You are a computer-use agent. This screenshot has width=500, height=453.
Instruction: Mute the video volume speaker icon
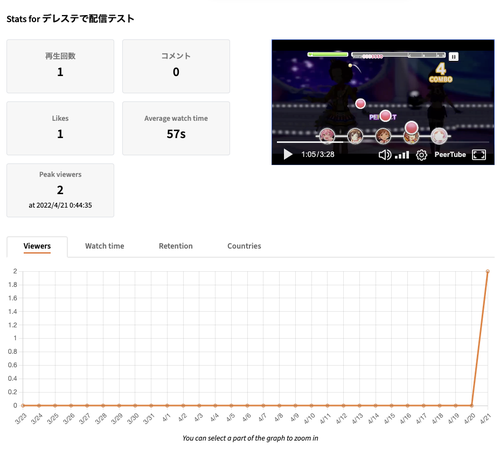[x=385, y=155]
